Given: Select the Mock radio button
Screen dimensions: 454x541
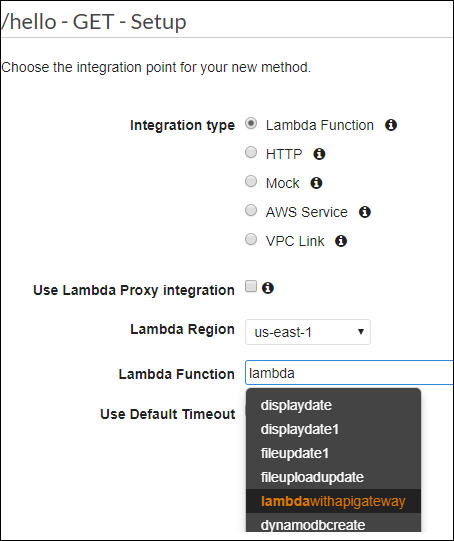Looking at the screenshot, I should (x=251, y=181).
